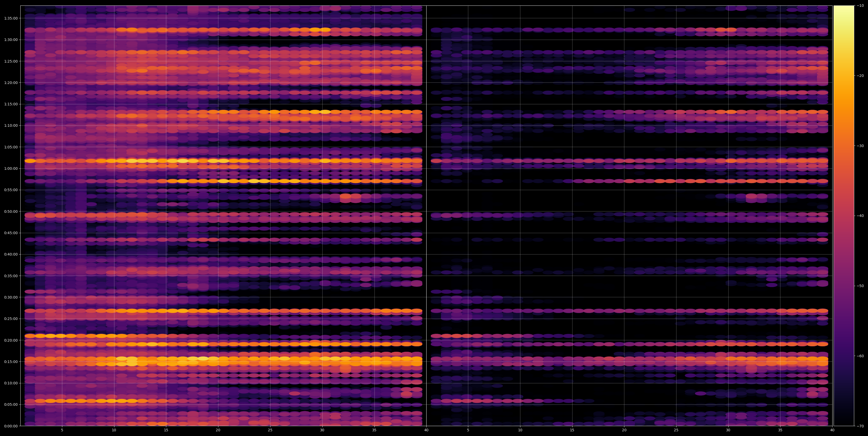
Task: Click x-axis label 15 under left heatmap
Action: (166, 430)
